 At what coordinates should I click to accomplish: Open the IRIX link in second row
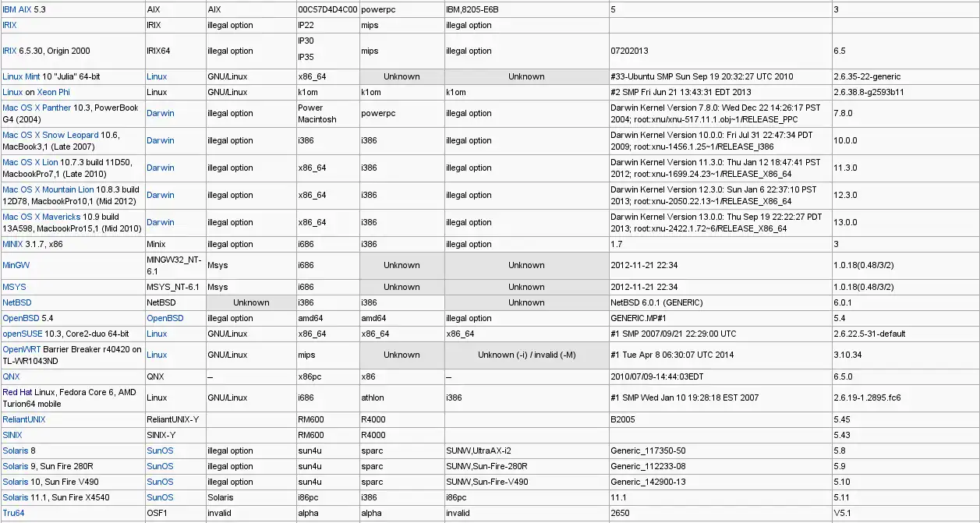9,25
